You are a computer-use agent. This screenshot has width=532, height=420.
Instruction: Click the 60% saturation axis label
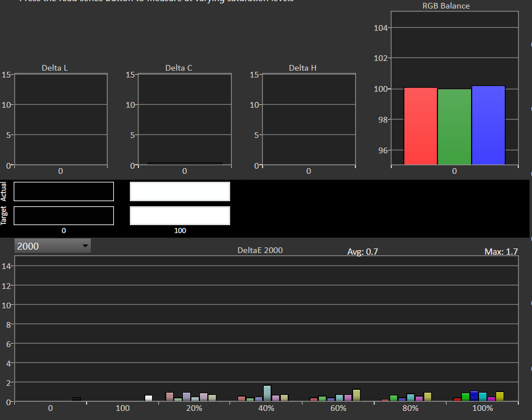pos(338,408)
